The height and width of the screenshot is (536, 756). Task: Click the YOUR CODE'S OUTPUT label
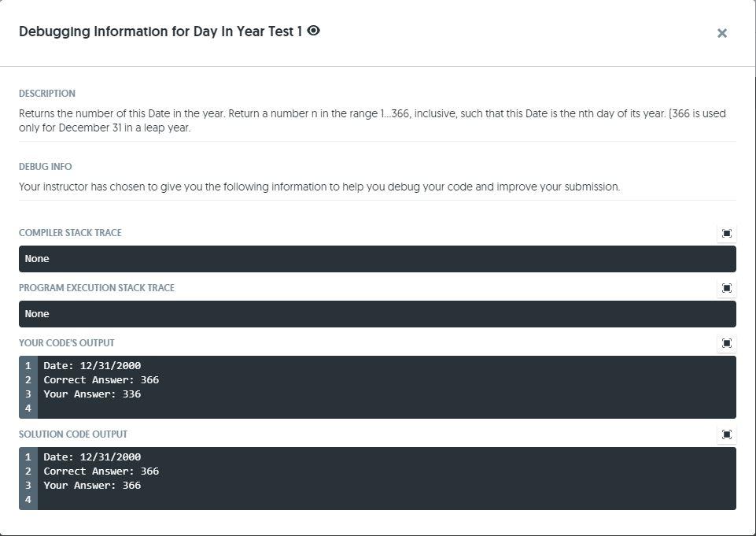click(x=67, y=342)
